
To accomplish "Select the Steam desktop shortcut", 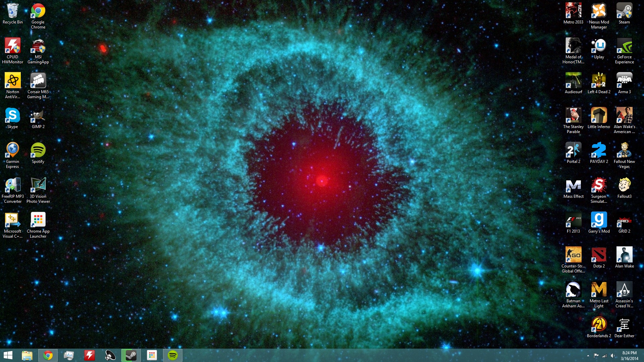I will click(x=624, y=12).
